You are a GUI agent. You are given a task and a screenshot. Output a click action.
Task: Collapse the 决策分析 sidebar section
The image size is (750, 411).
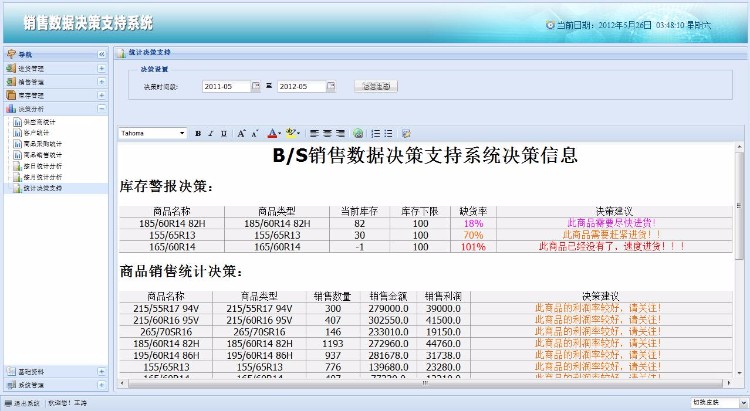(x=101, y=108)
